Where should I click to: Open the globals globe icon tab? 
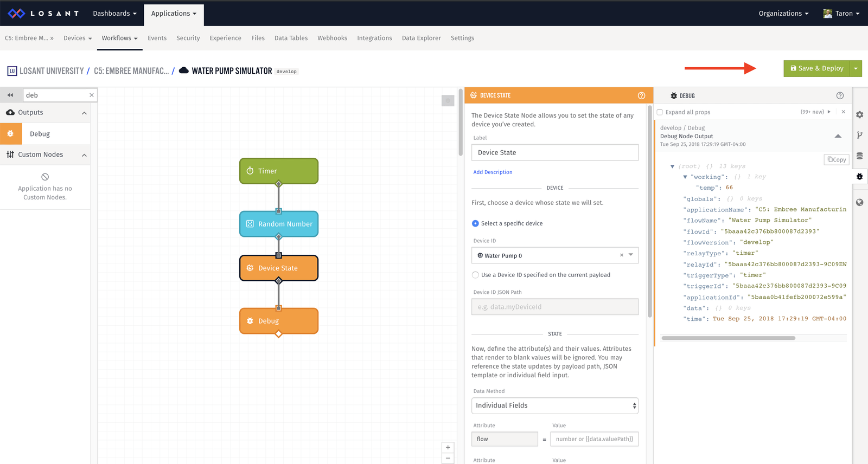click(860, 202)
